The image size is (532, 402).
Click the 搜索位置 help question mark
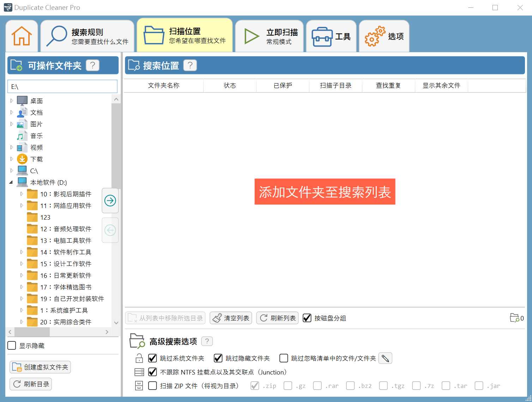click(x=190, y=65)
